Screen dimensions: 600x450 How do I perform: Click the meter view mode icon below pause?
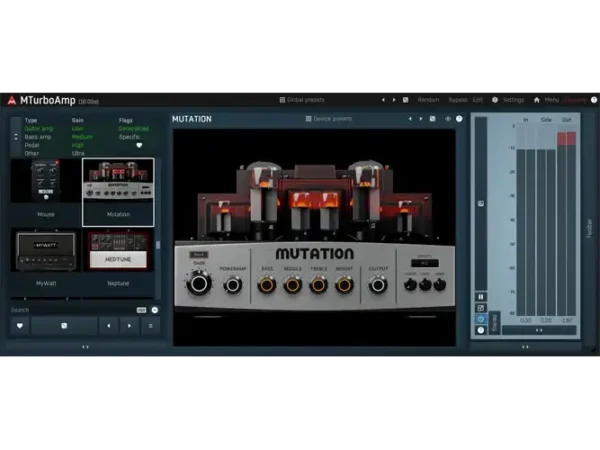click(481, 308)
